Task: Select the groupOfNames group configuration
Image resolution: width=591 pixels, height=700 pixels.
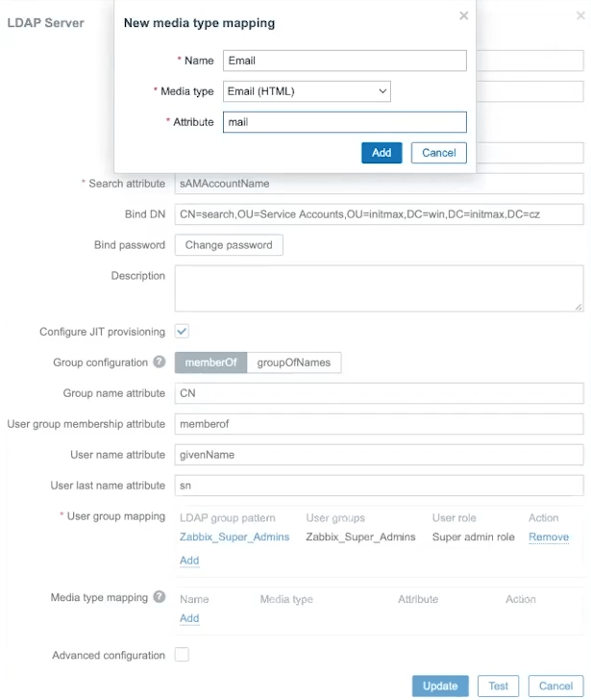Action: (294, 362)
